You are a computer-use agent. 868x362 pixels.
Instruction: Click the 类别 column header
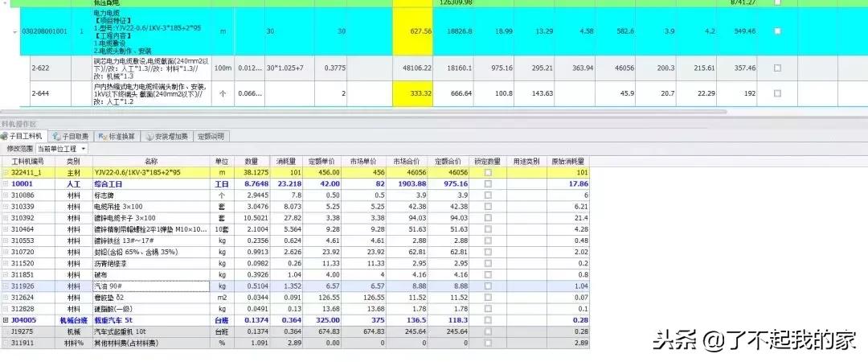(x=74, y=162)
